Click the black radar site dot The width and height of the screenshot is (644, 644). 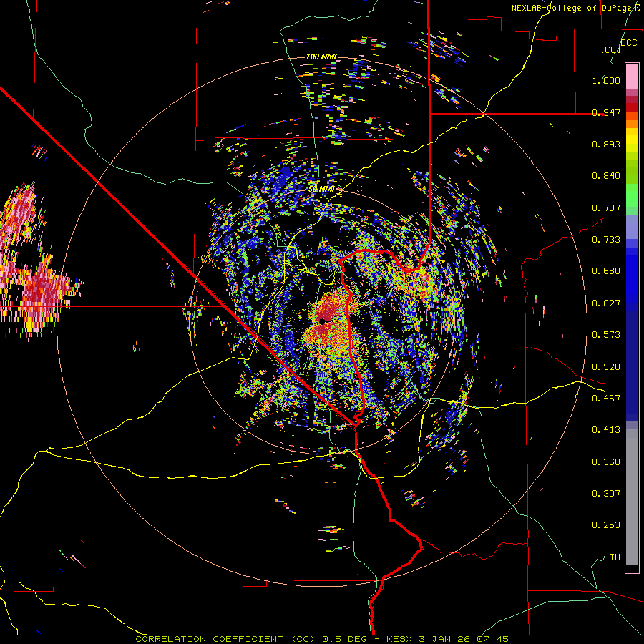coord(322,321)
